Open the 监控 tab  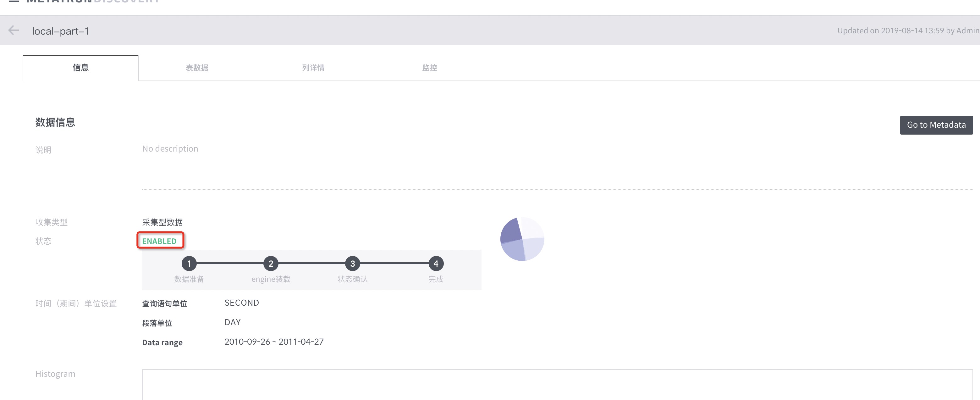click(x=430, y=67)
